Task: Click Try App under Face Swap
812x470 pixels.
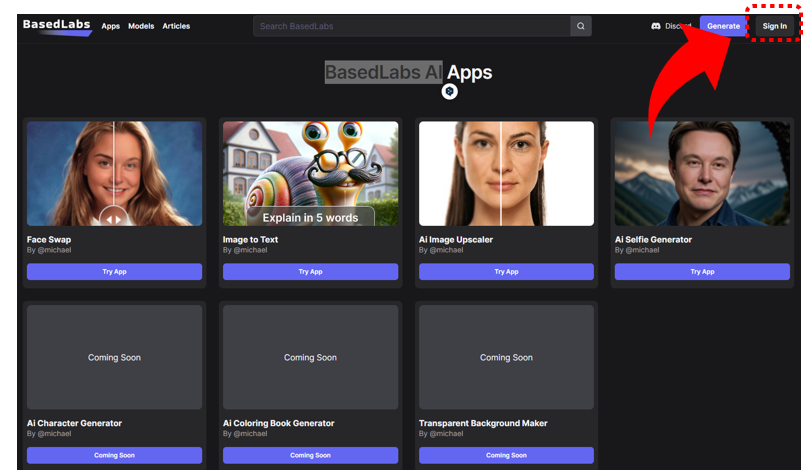Action: 114,272
